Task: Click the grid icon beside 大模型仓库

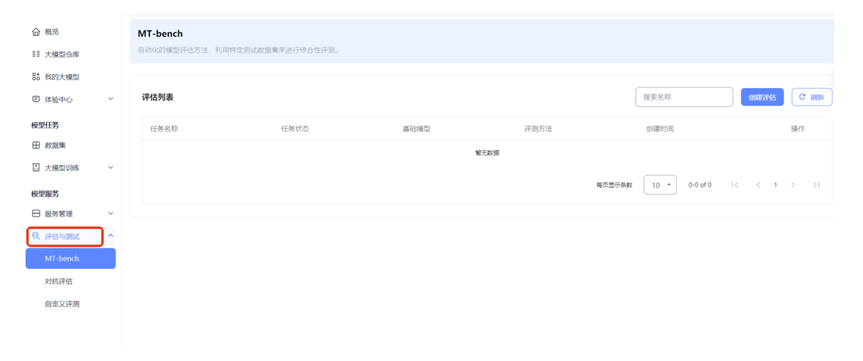Action: 36,54
